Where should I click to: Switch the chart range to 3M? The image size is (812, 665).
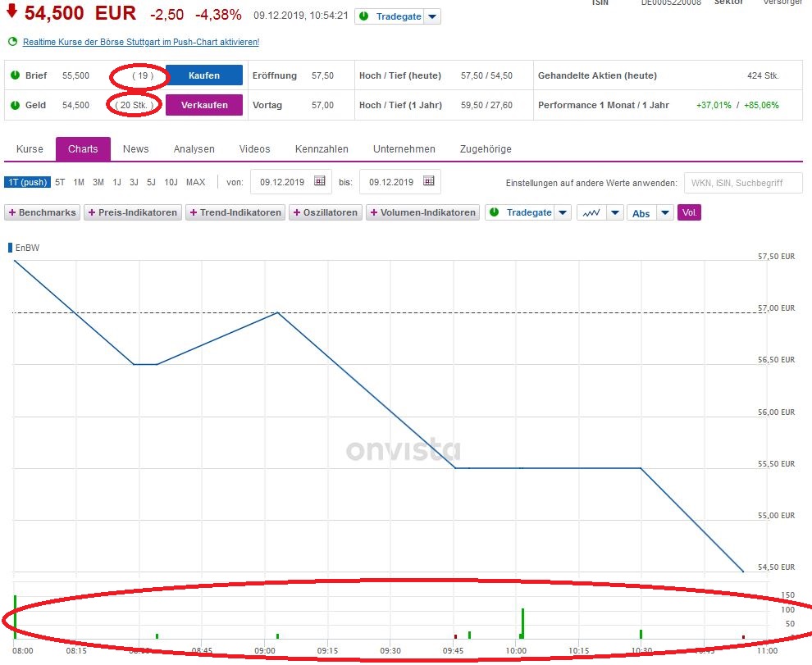pyautogui.click(x=98, y=182)
